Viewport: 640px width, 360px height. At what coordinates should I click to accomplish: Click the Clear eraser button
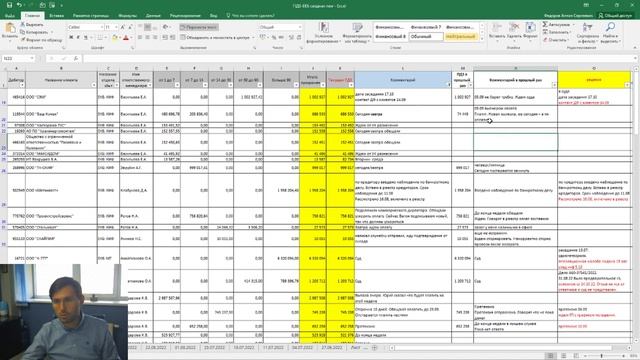tap(556, 40)
